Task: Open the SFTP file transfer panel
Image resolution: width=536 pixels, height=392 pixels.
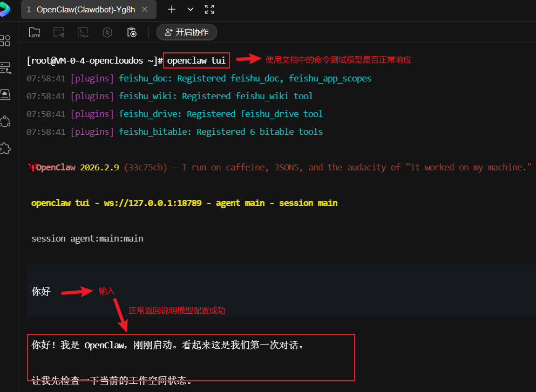Action: [x=34, y=32]
